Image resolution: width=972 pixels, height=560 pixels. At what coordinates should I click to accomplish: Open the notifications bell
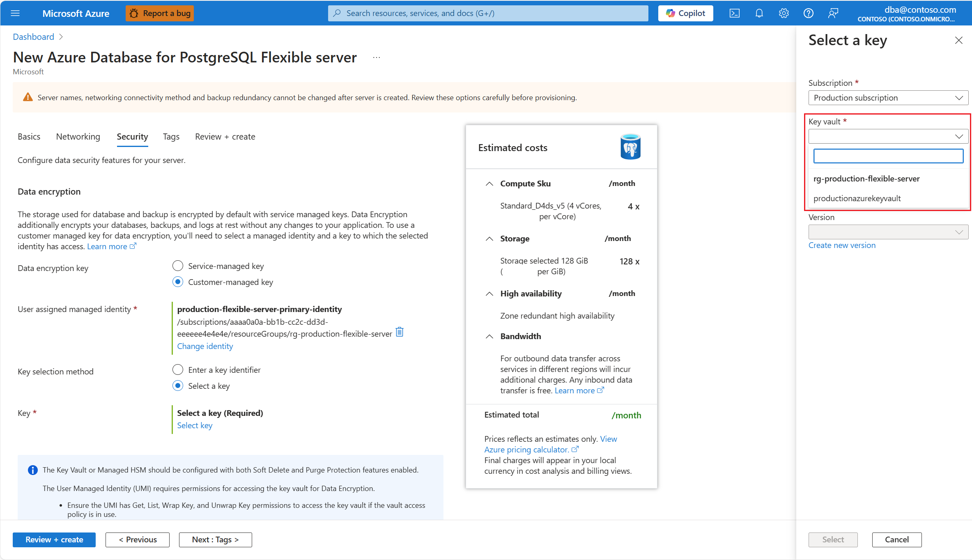(x=759, y=13)
